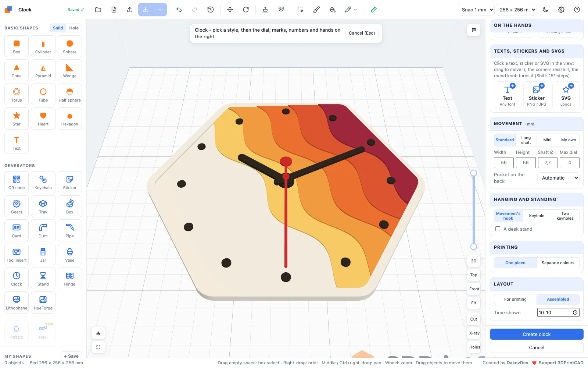Click the Time shown 10:10 field

click(558, 312)
